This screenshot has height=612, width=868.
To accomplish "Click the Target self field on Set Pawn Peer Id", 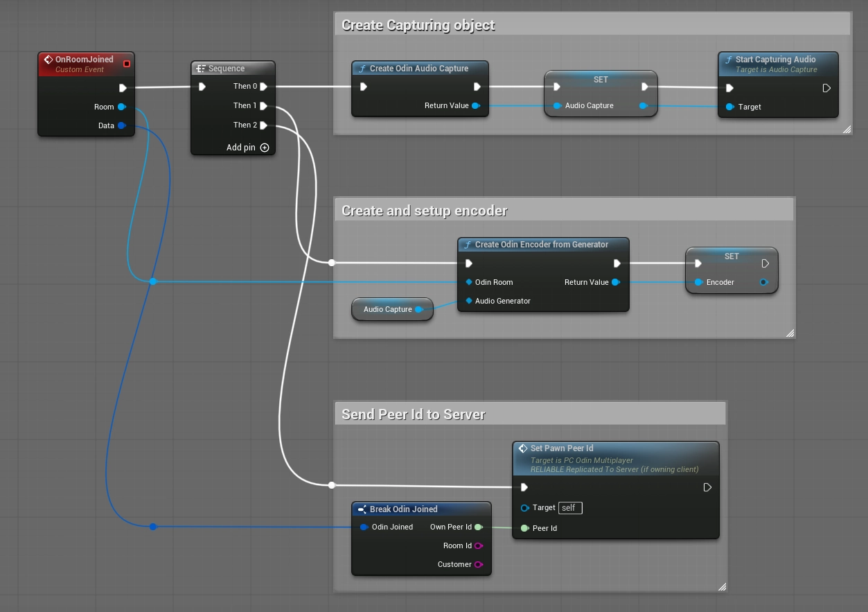I will 570,508.
